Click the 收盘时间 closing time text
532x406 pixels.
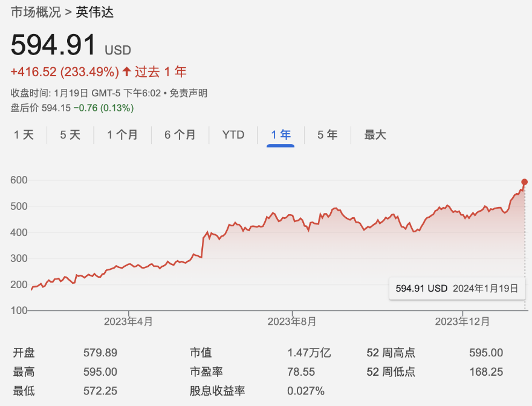85,93
